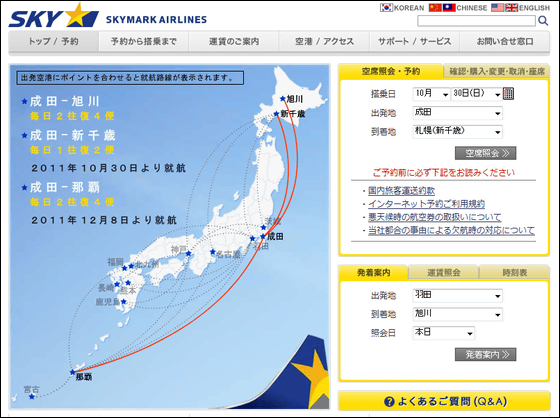Click the US flag icon
560x418 pixels.
pyautogui.click(x=498, y=8)
